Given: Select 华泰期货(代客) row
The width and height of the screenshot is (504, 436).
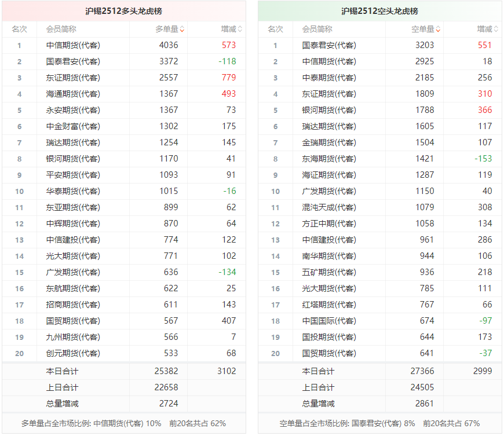Looking at the screenshot, I should pyautogui.click(x=124, y=191).
